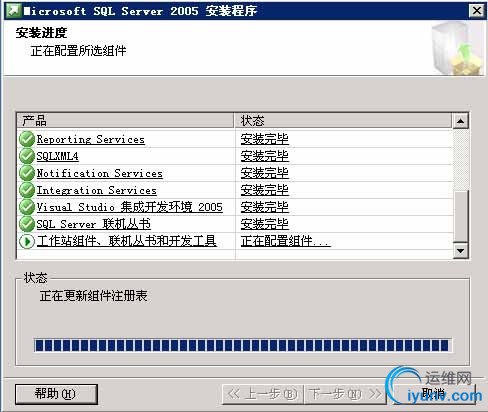
Task: Click the 上一步(B) back button
Action: [262, 394]
